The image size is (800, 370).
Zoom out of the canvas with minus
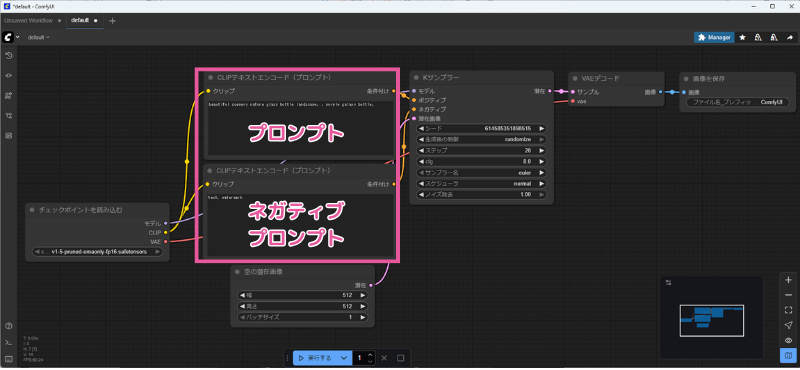click(x=788, y=295)
